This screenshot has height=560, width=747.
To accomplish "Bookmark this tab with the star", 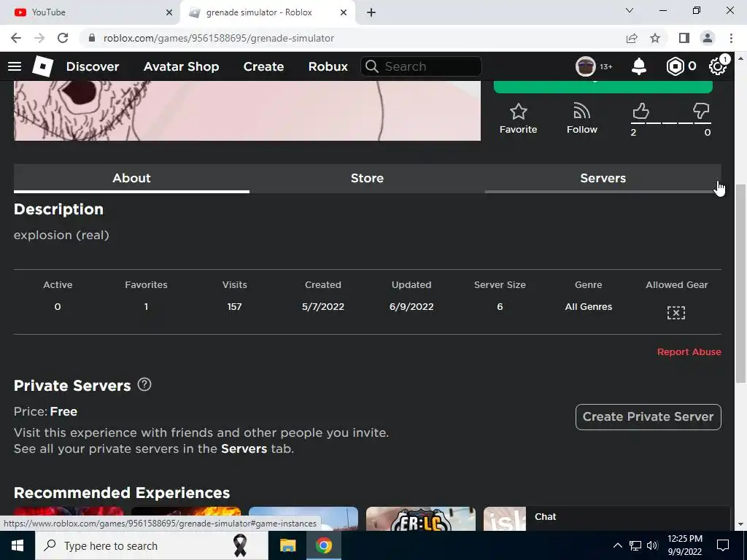I will click(x=655, y=38).
